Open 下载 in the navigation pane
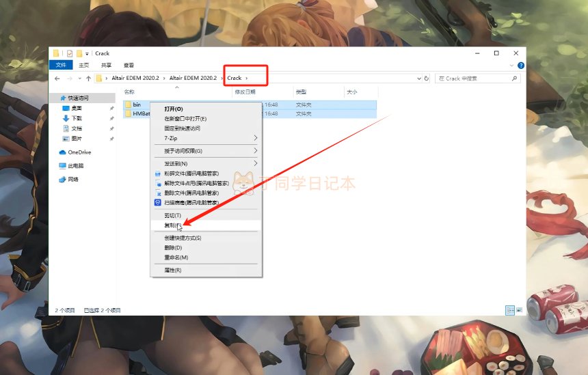 pos(77,118)
